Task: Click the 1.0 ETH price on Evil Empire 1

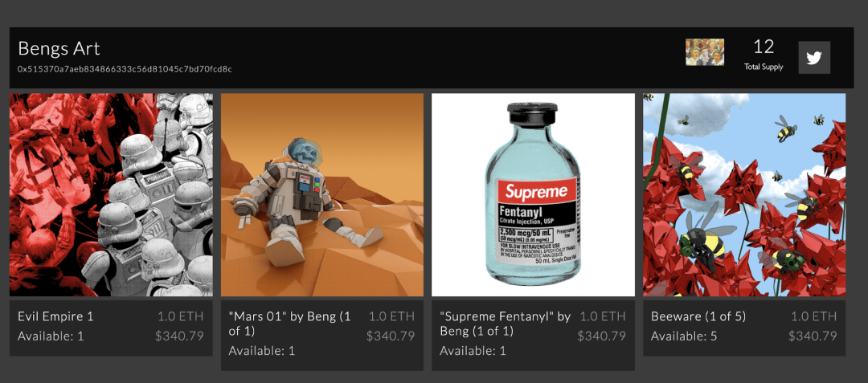Action: click(180, 316)
